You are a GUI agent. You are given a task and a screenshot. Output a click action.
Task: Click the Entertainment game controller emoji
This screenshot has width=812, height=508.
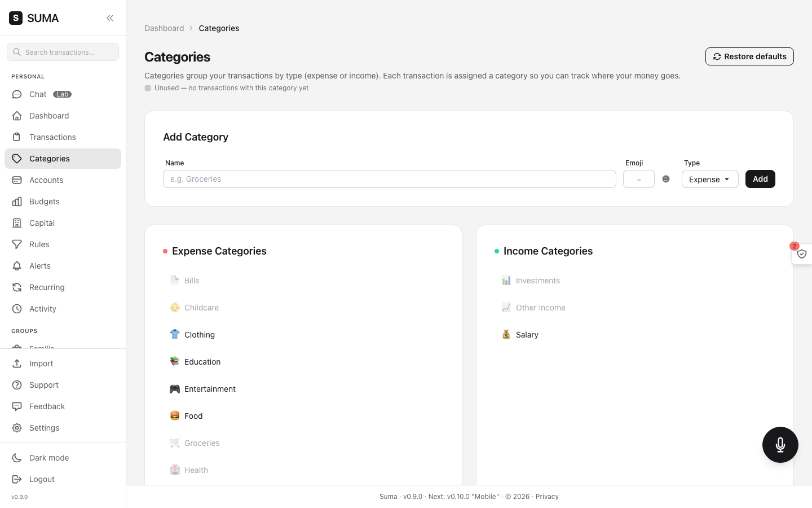[x=175, y=388]
